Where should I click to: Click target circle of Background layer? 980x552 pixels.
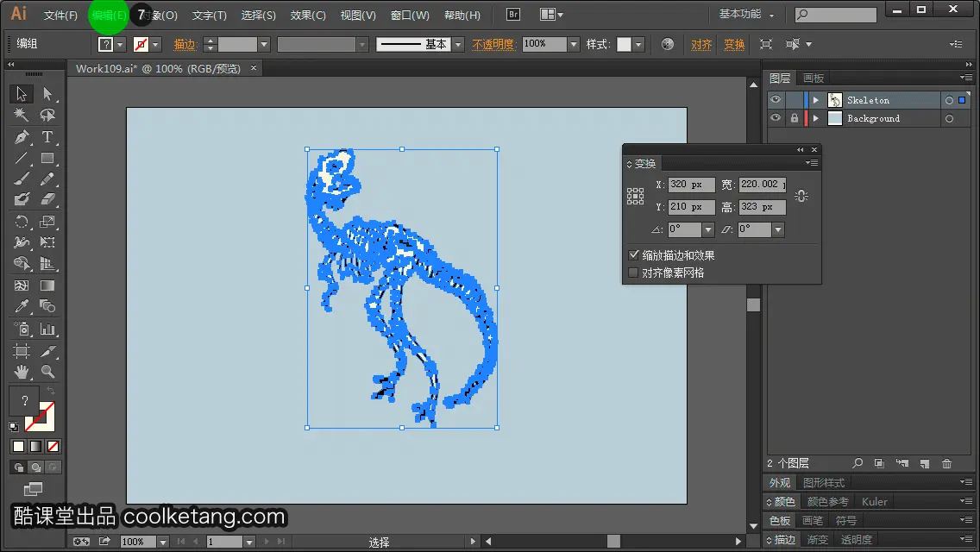point(949,118)
